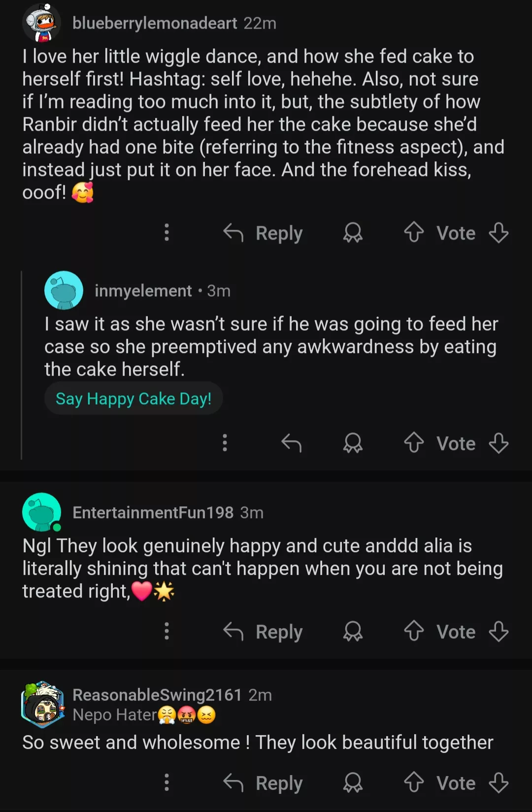532x812 pixels.
Task: Tap Say Happy Cake Day! button
Action: 133,398
